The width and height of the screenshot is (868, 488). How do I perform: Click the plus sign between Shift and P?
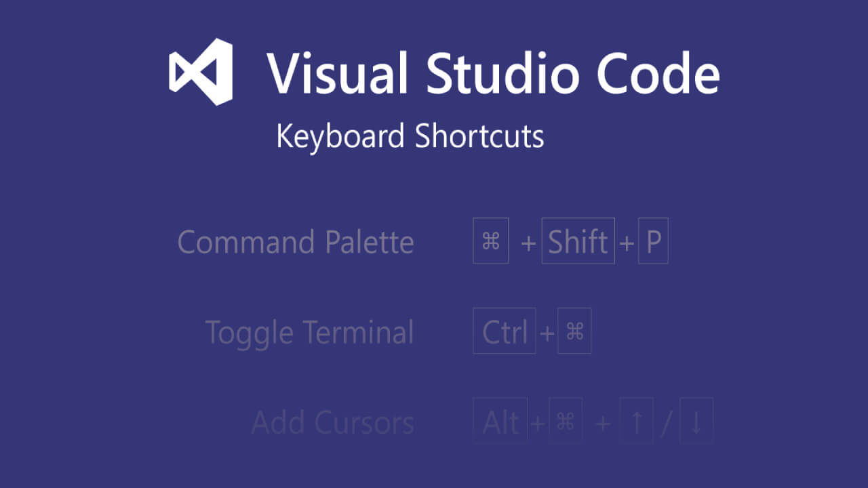coord(627,243)
